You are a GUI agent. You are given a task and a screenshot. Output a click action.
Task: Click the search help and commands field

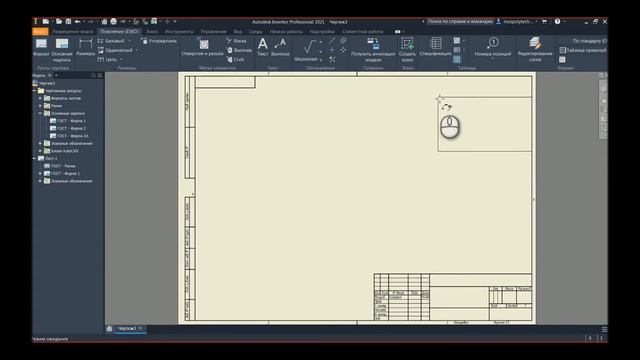click(x=460, y=22)
